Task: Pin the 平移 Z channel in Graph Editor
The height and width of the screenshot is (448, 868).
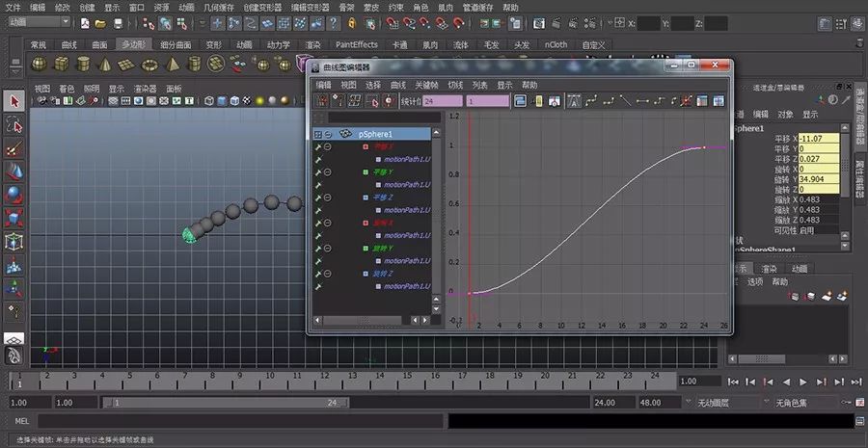Action: pyautogui.click(x=318, y=198)
